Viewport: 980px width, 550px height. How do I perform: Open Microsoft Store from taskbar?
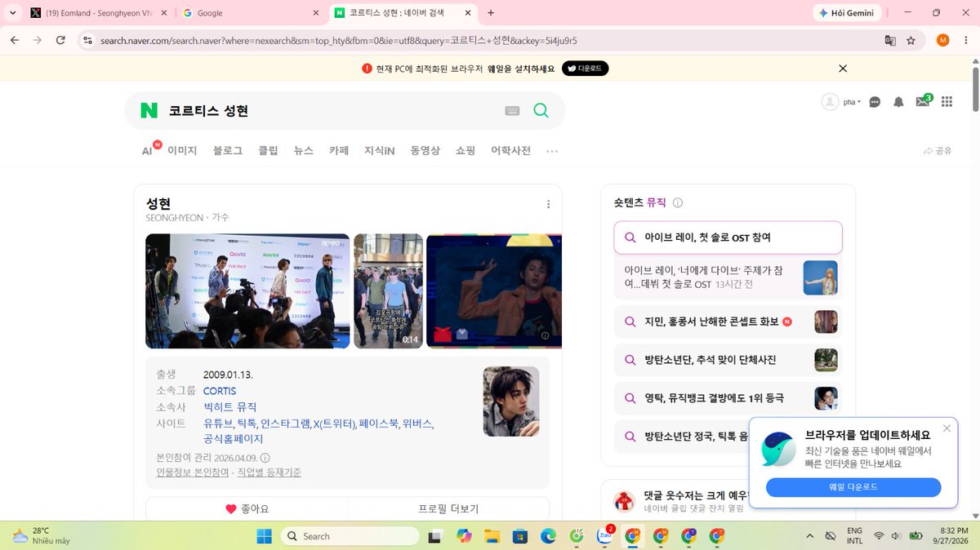coord(519,536)
